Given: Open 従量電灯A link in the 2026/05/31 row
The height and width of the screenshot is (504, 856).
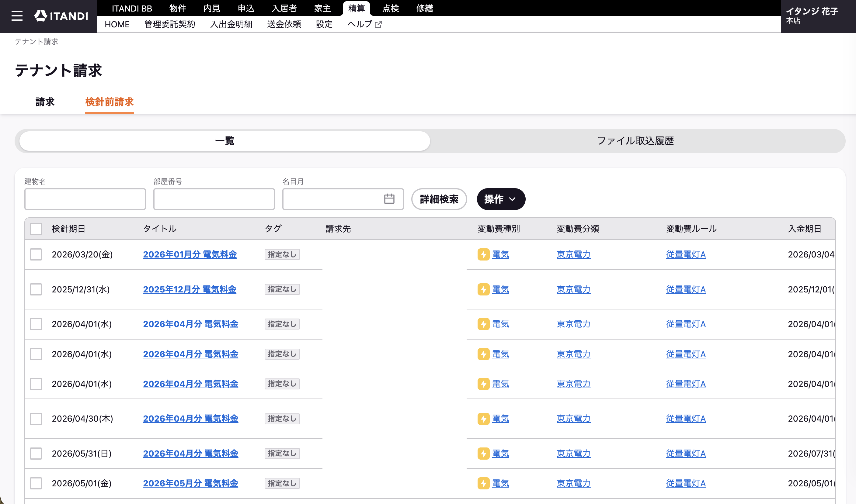Looking at the screenshot, I should click(686, 454).
